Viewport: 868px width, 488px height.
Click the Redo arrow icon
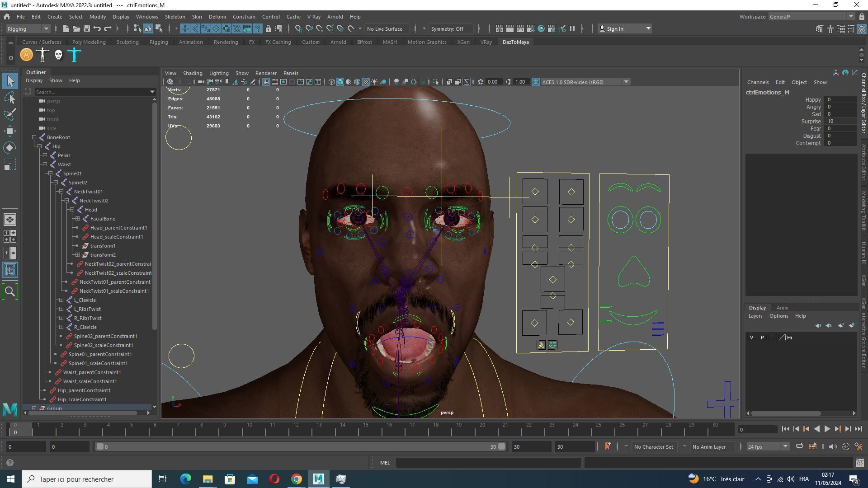tap(108, 28)
